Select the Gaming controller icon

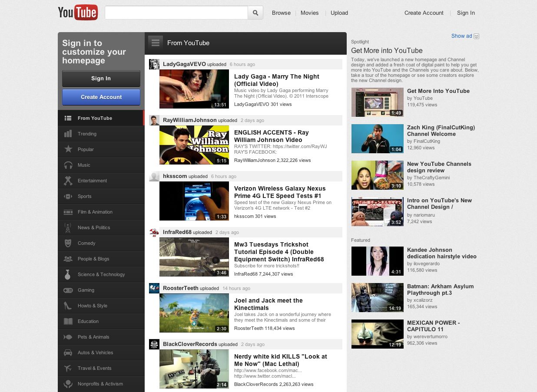pyautogui.click(x=68, y=290)
